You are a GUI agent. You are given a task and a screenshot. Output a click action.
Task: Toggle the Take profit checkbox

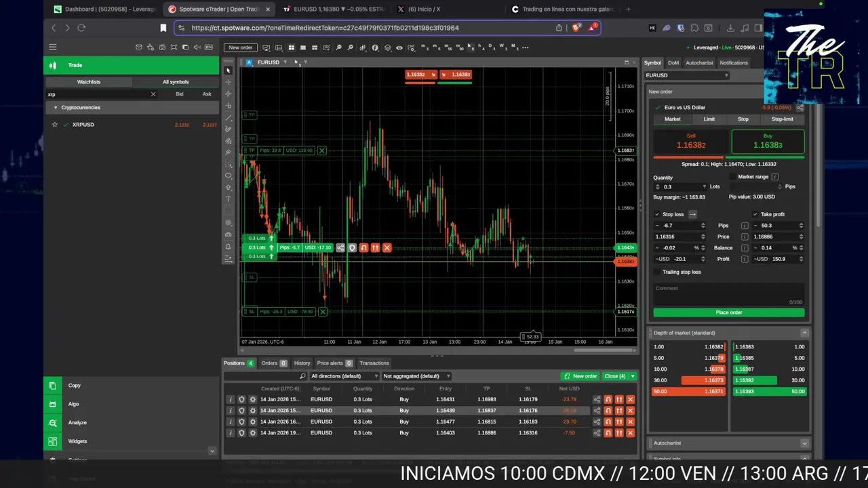pyautogui.click(x=755, y=214)
